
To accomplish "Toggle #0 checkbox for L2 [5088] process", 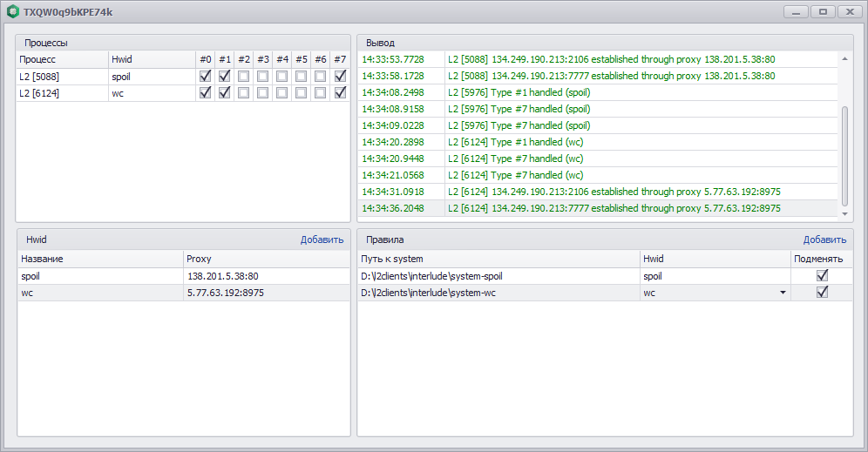I will pos(206,77).
